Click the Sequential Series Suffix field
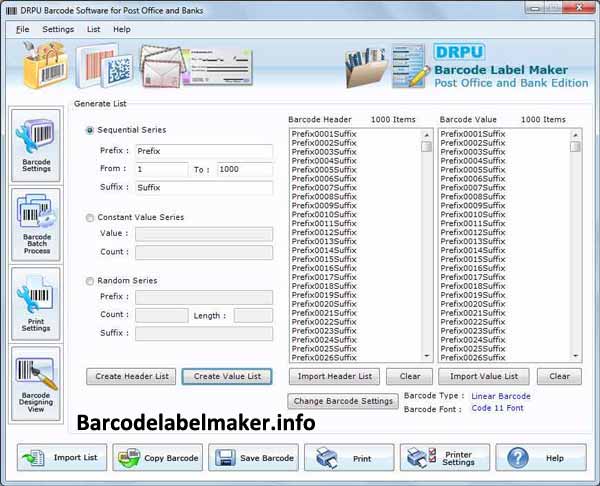The image size is (600, 486). 204,188
